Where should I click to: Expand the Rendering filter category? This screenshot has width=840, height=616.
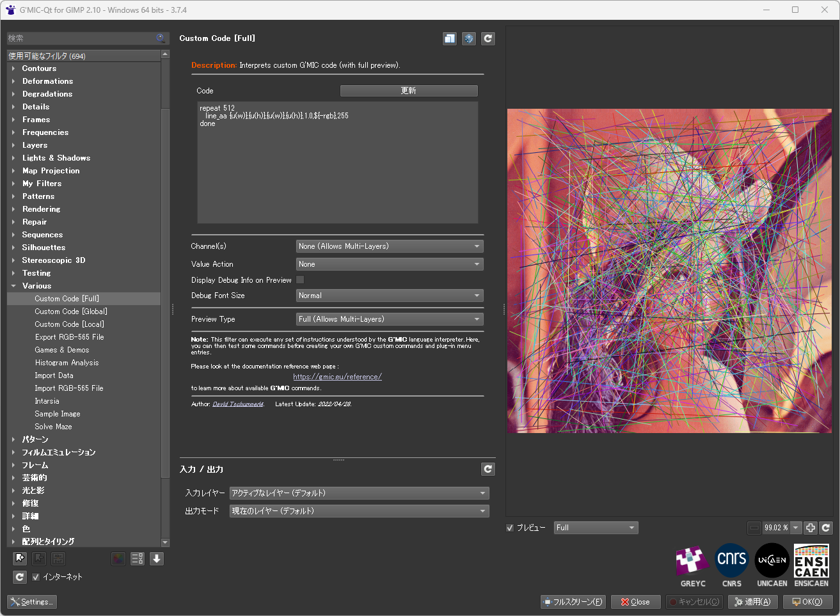(x=41, y=209)
